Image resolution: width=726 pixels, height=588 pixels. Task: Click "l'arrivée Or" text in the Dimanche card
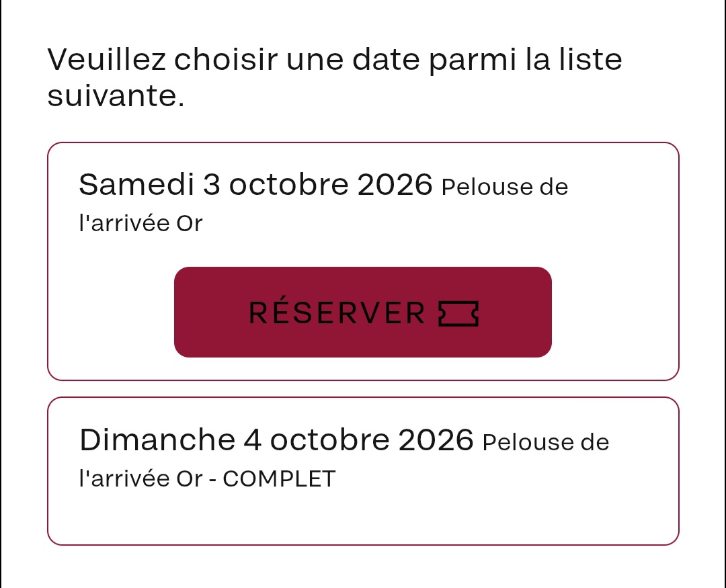[x=140, y=478]
